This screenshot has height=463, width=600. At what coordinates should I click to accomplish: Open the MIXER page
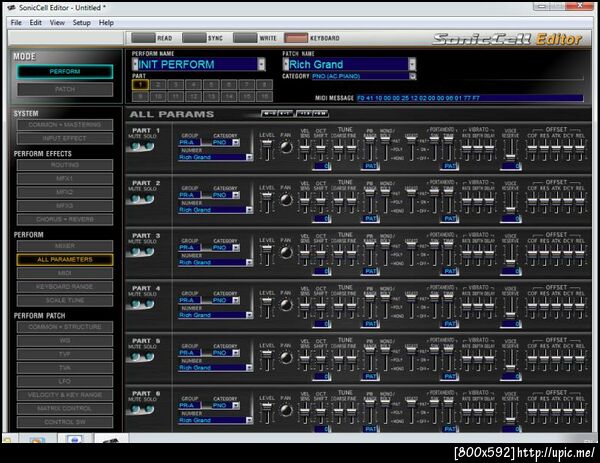pyautogui.click(x=65, y=246)
